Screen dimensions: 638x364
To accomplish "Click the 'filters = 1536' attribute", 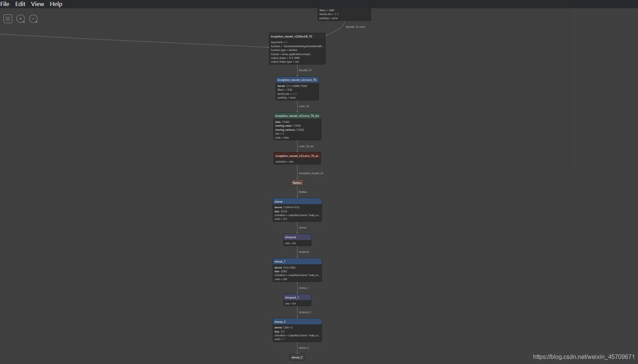I will click(285, 90).
